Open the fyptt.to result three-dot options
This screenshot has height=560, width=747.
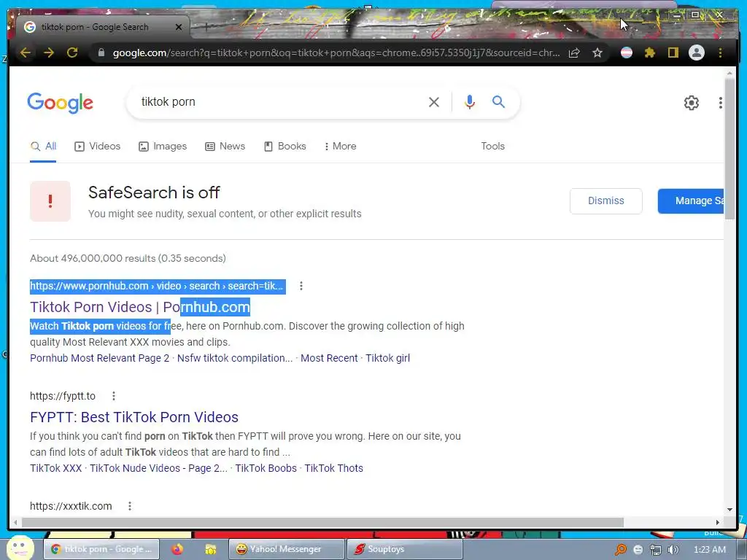pyautogui.click(x=113, y=396)
